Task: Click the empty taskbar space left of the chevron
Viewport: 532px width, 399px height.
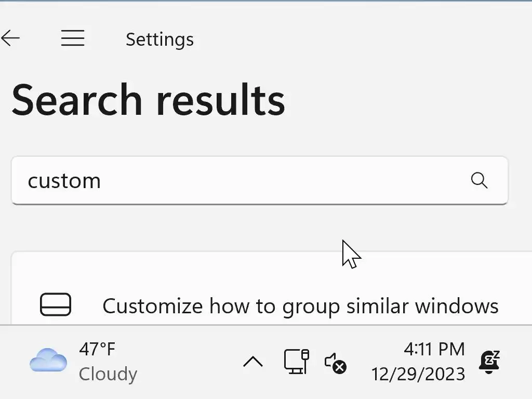Action: [x=192, y=362]
